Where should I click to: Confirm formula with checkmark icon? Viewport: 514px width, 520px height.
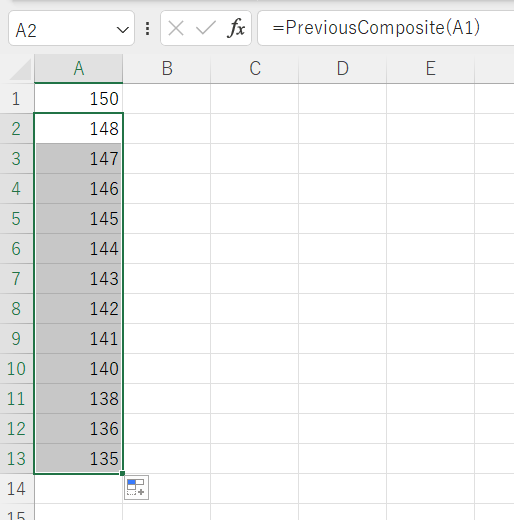click(206, 28)
